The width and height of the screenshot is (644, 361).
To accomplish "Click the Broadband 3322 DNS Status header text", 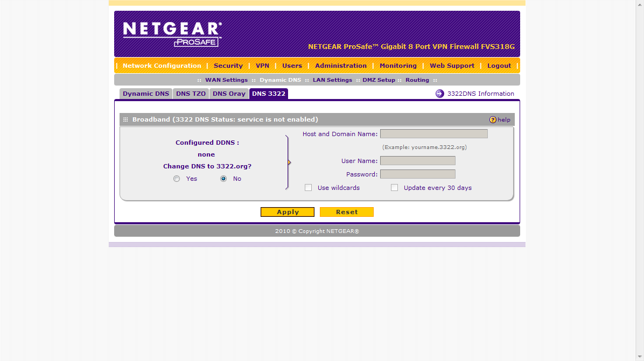I will (x=225, y=119).
